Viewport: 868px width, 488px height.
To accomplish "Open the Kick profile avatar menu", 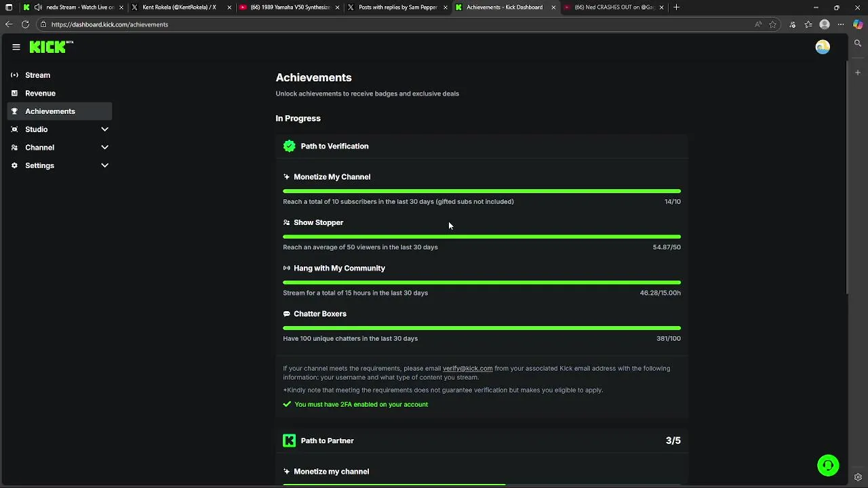I will 823,47.
